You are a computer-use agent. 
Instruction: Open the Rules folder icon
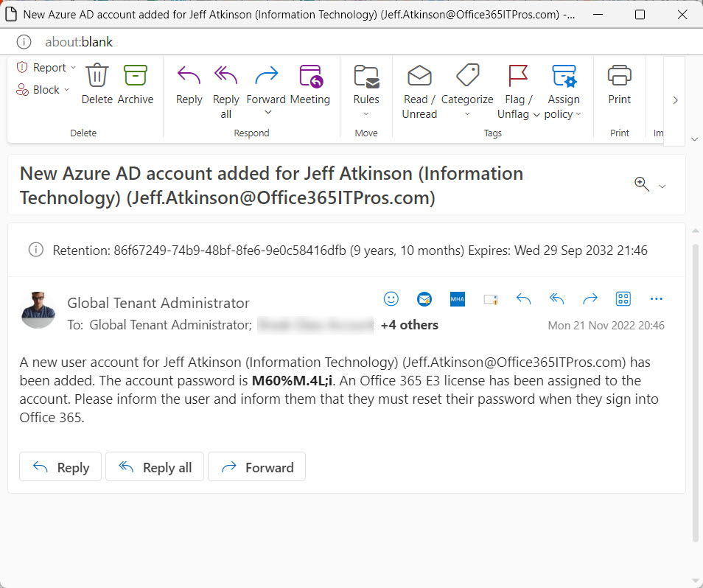pyautogui.click(x=366, y=76)
